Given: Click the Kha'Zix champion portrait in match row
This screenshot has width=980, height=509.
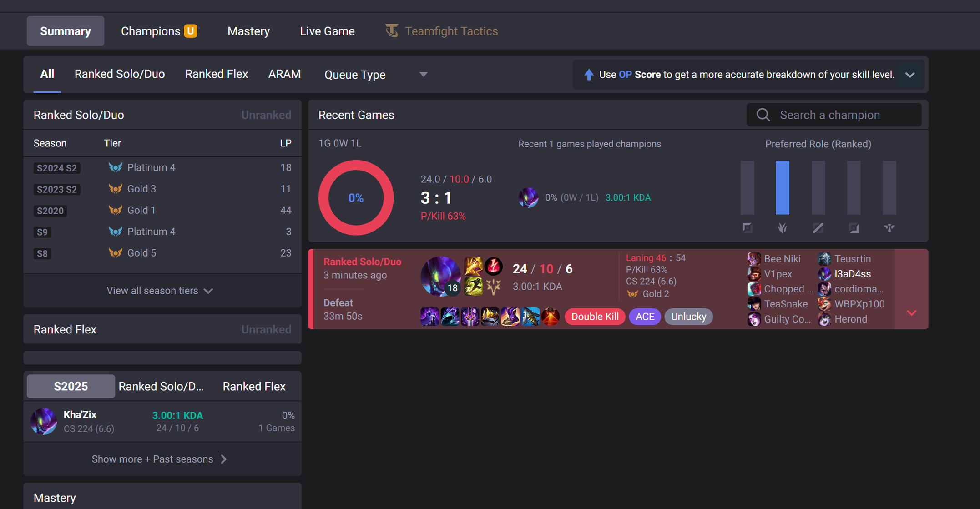Looking at the screenshot, I should click(440, 276).
